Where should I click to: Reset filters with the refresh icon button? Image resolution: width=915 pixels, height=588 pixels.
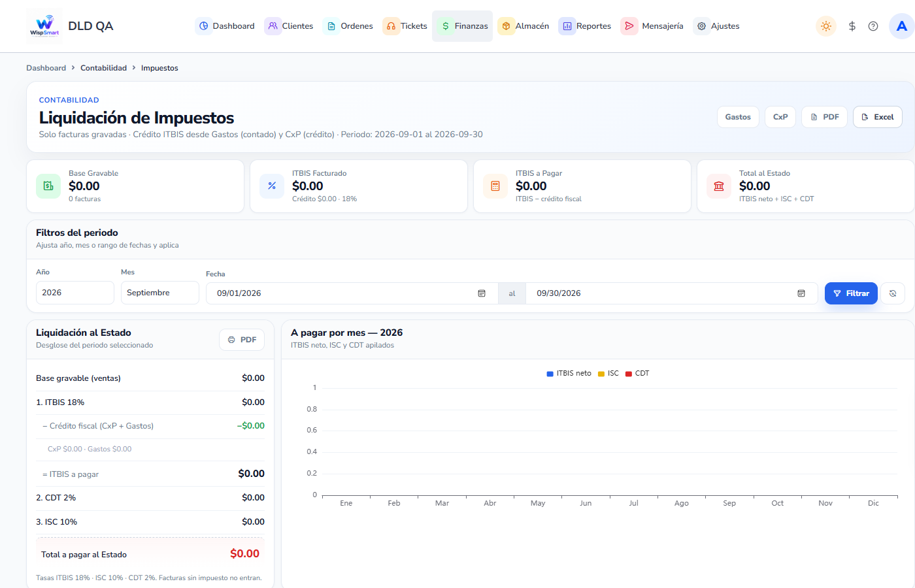[x=893, y=293]
